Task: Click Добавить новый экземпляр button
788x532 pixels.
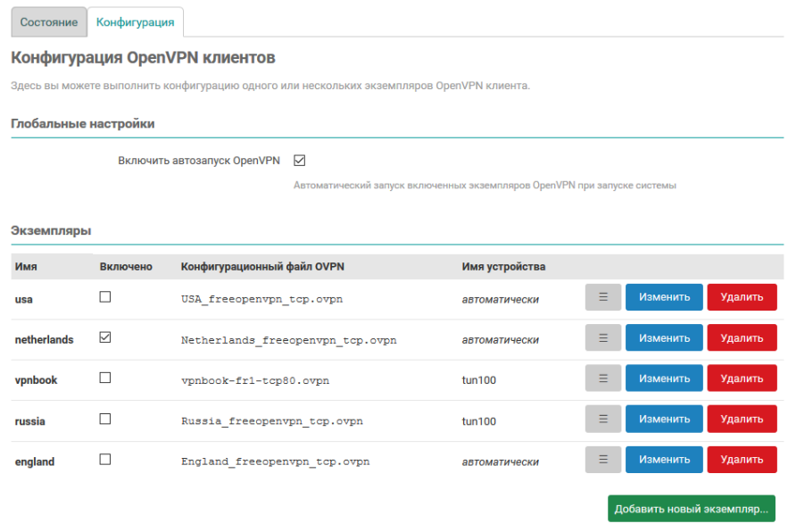Action: 691,509
